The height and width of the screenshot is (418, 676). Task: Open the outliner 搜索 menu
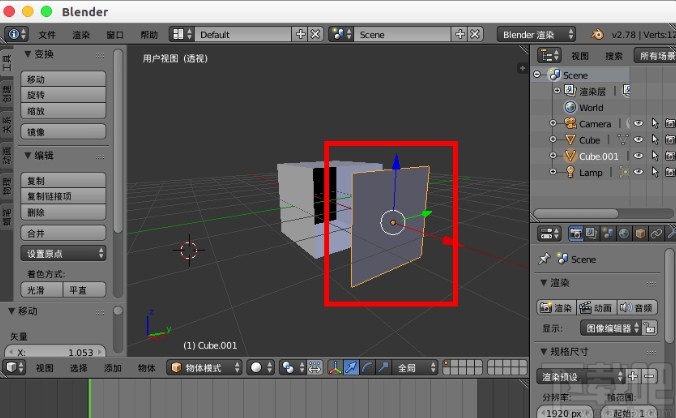tap(614, 56)
